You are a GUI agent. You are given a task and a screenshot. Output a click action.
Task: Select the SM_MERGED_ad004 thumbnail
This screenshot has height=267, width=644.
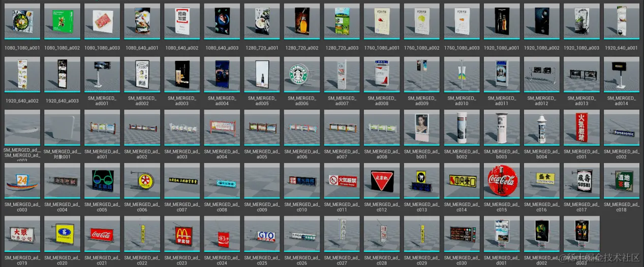coord(222,74)
